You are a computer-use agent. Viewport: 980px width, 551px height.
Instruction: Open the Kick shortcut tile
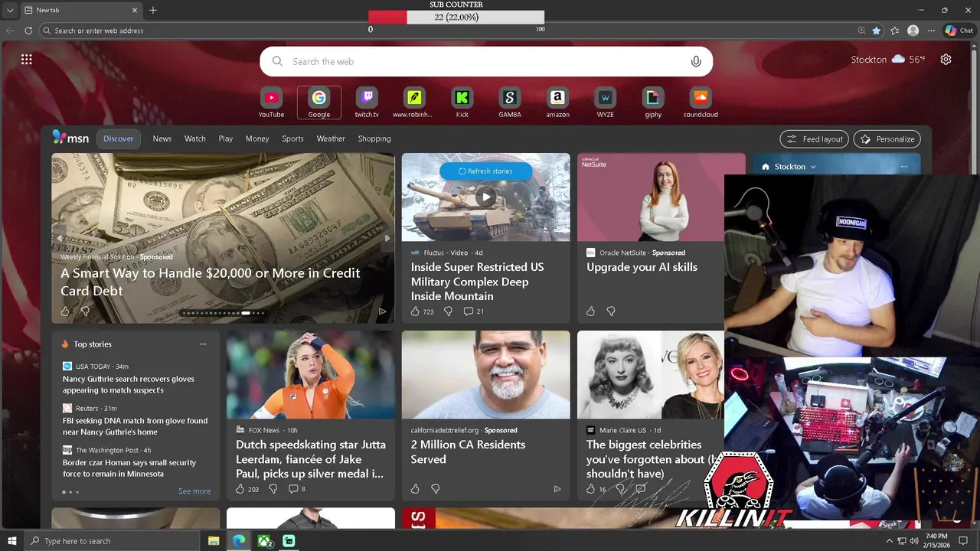click(462, 103)
